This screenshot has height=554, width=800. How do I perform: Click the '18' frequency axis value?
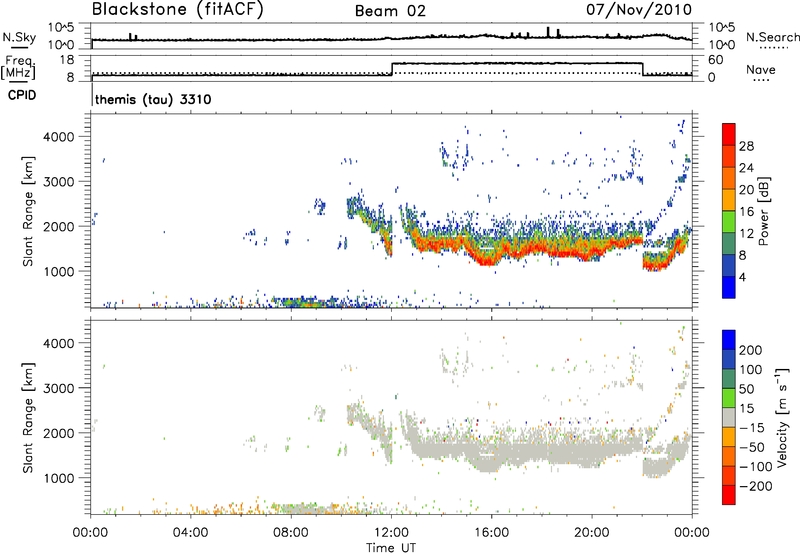click(x=66, y=60)
